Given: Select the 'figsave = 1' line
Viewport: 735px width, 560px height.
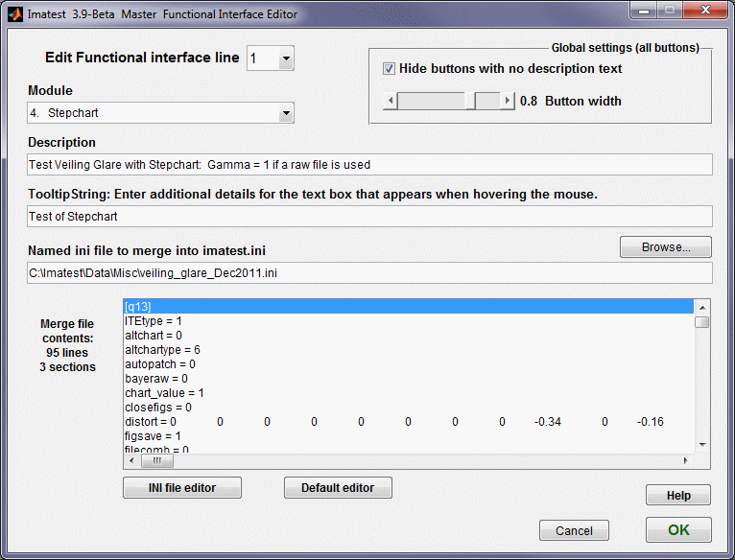Looking at the screenshot, I should (409, 436).
